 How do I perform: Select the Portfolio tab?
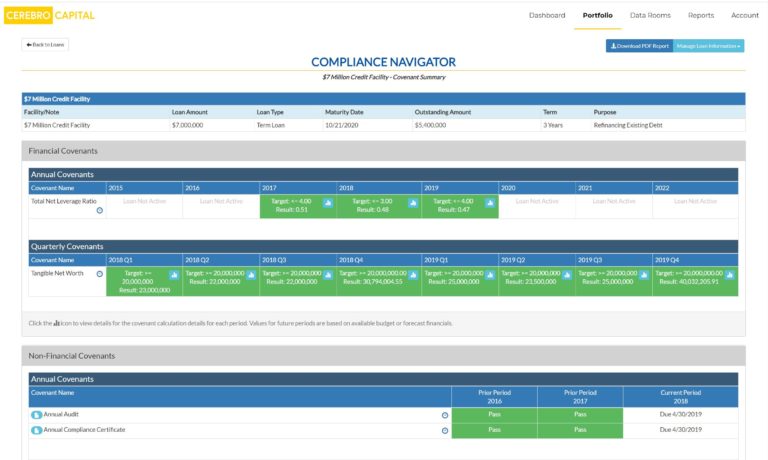(x=598, y=15)
